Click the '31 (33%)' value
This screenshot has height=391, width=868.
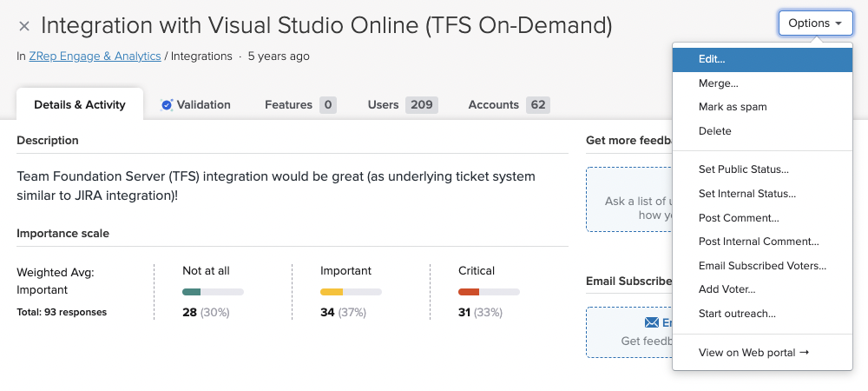[481, 313]
